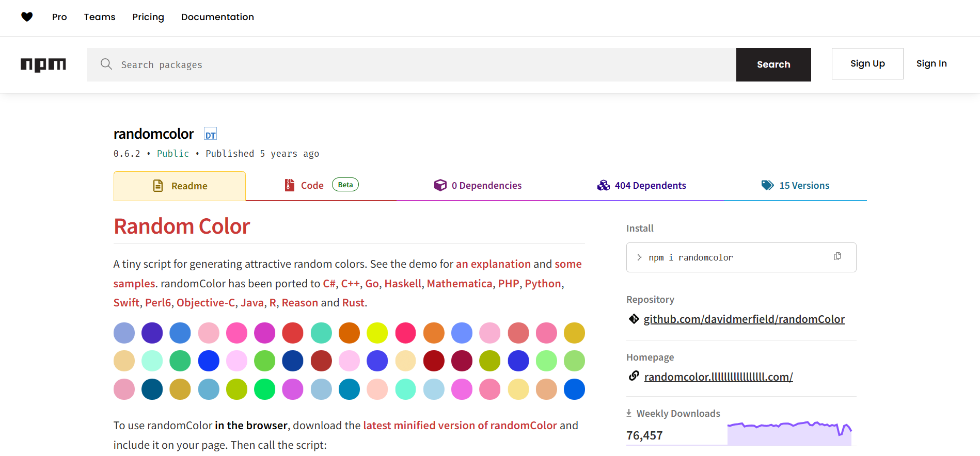The width and height of the screenshot is (980, 456).
Task: Click the Code zip file icon
Action: pyautogui.click(x=290, y=185)
